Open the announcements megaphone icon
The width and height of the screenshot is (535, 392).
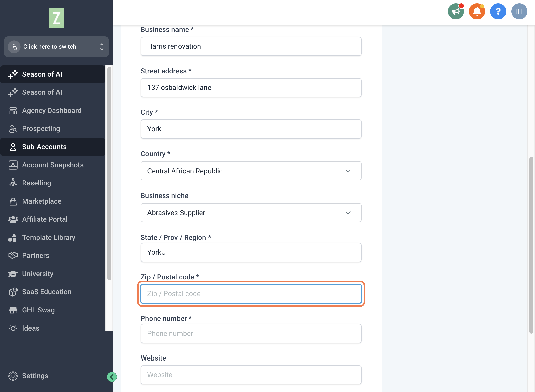click(456, 11)
